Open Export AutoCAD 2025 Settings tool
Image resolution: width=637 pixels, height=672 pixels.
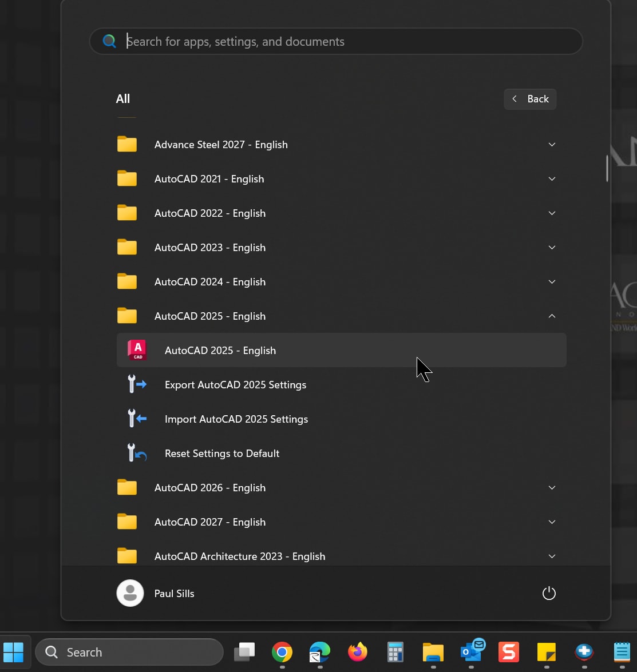[x=342, y=384]
